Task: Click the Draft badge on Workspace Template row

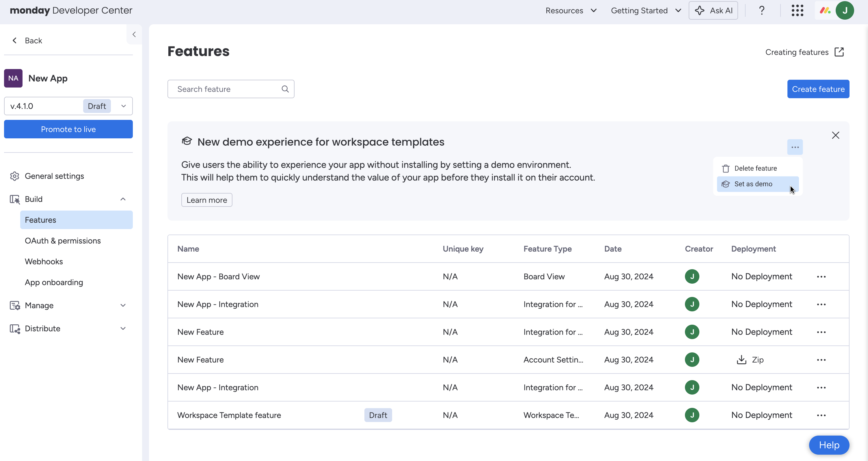Action: [x=378, y=415]
